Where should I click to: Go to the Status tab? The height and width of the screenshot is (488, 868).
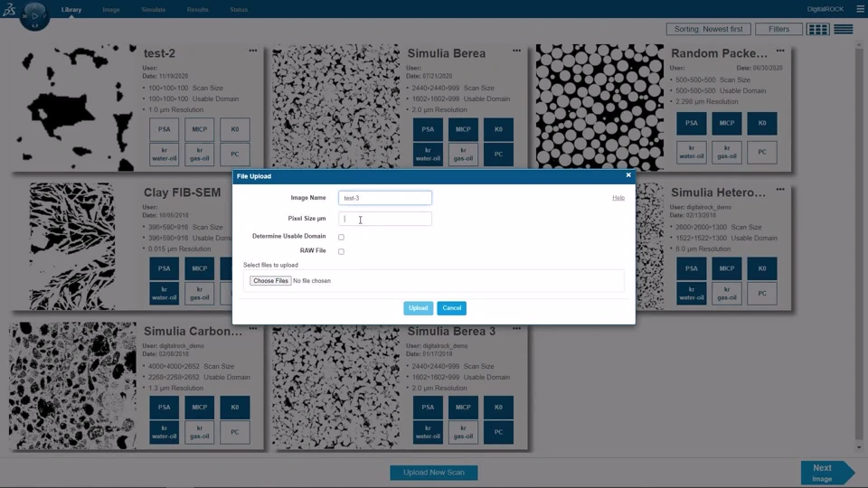click(239, 9)
